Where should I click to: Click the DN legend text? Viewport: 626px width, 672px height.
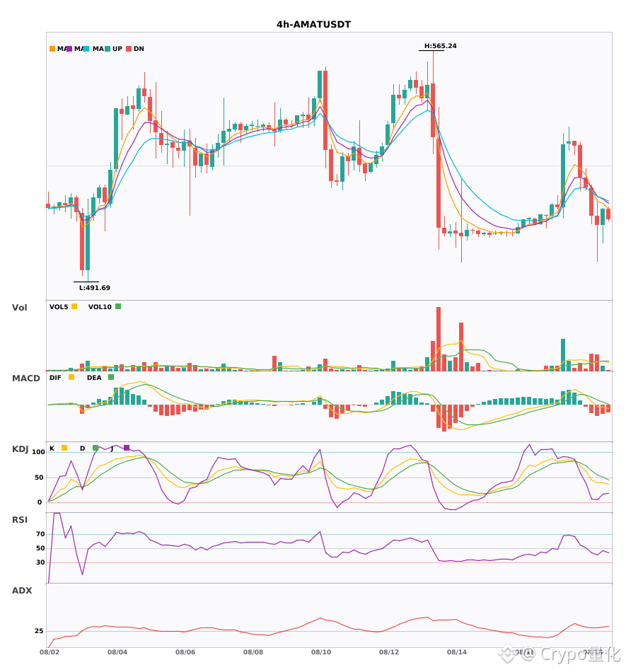[x=139, y=49]
